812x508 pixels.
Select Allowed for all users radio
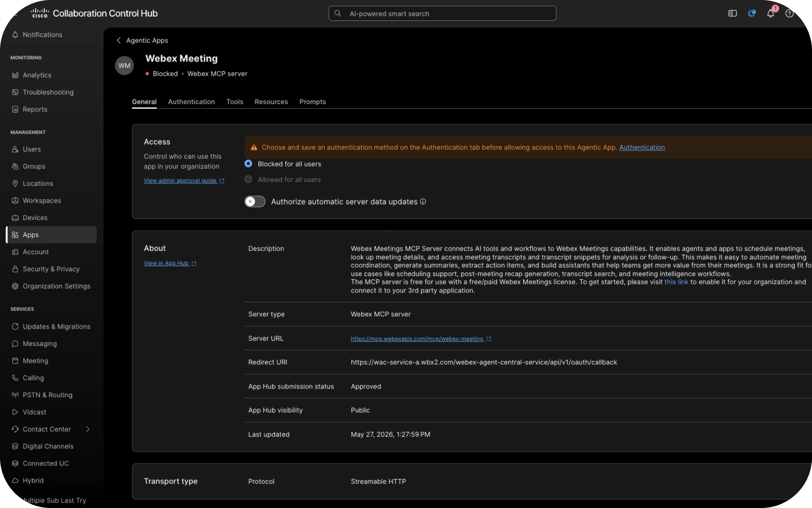click(x=248, y=179)
